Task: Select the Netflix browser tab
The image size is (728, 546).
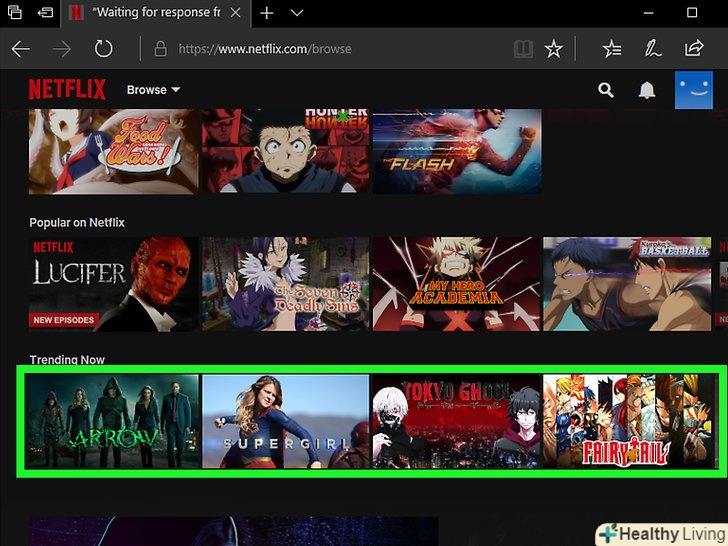Action: point(156,13)
